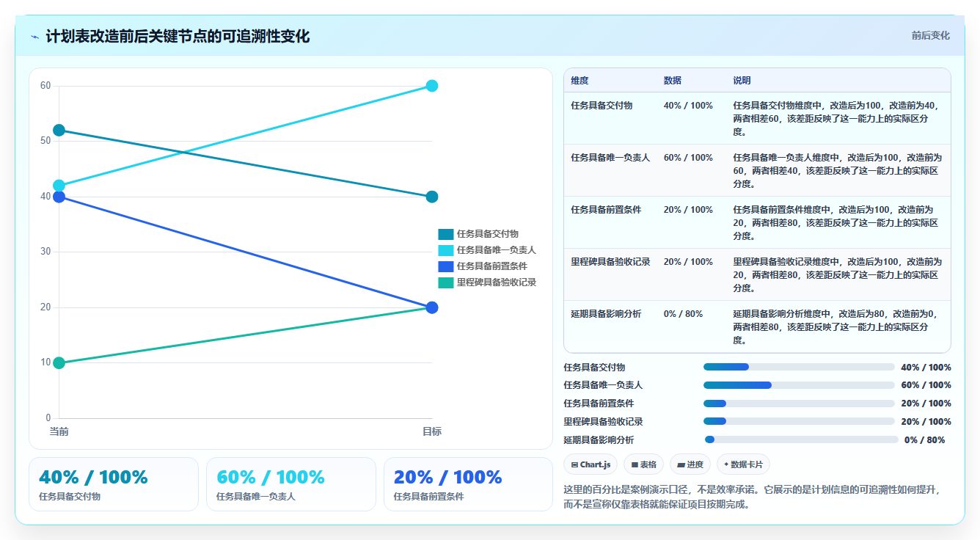Click 里程碑具备验收记录 in the table's first column
This screenshot has width=980, height=540.
click(610, 262)
